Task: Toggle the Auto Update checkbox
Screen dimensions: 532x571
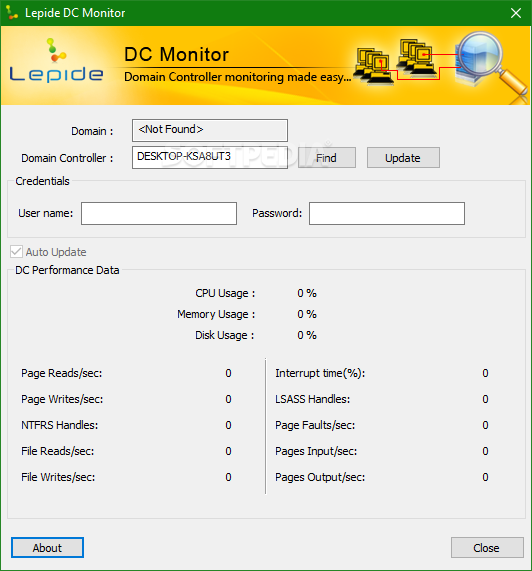Action: 16,252
